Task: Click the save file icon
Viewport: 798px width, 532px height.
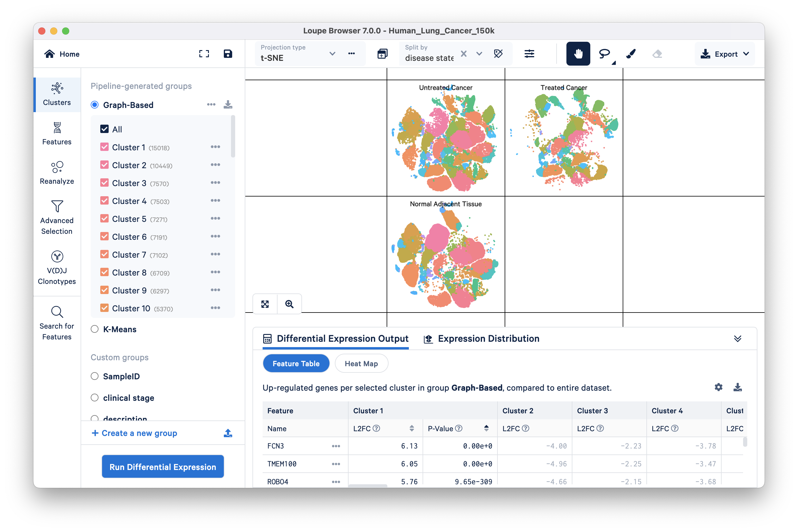Action: [x=227, y=54]
